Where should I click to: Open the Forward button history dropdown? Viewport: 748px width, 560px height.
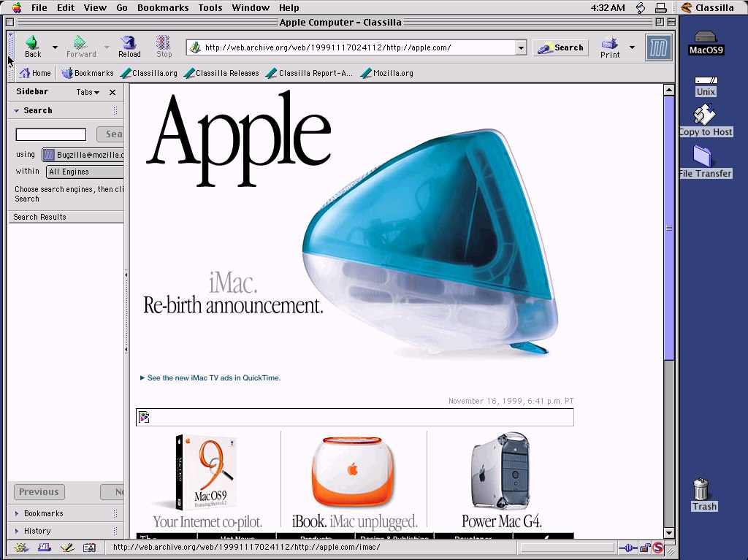click(107, 47)
